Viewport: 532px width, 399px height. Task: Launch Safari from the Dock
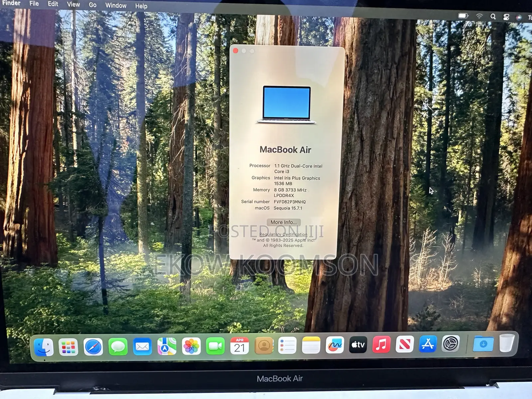[93, 347]
